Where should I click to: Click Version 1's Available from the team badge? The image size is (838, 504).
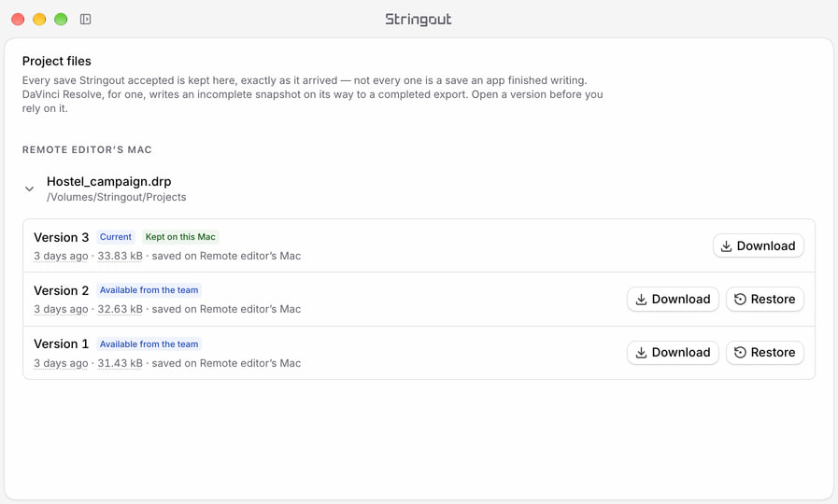tap(149, 343)
